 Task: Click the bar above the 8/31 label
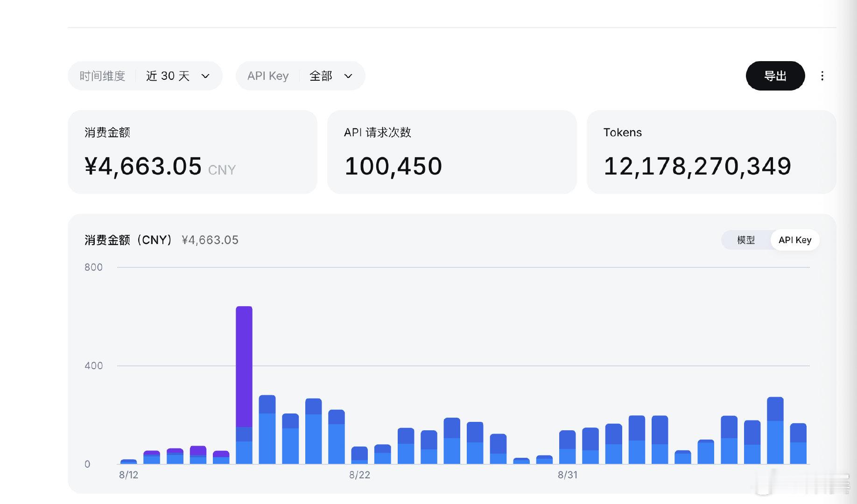(567, 447)
